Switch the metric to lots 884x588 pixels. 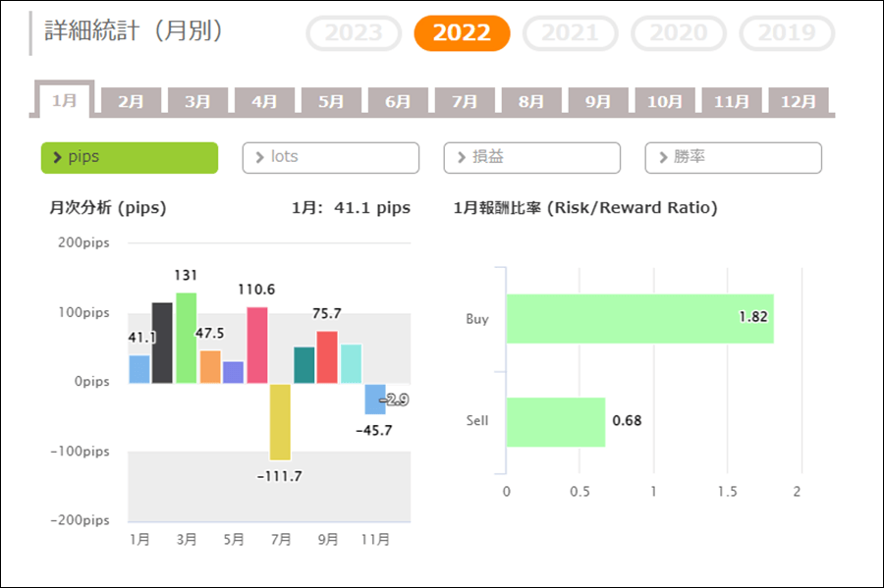pos(330,157)
